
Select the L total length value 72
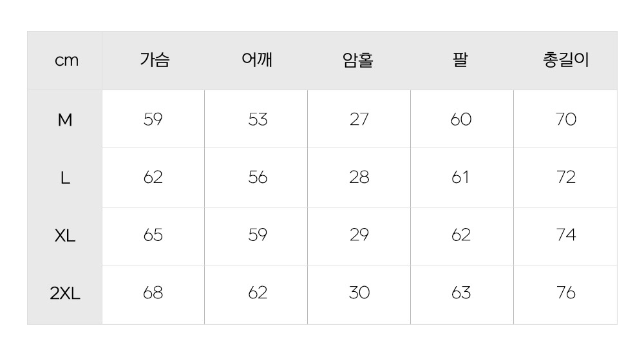(x=565, y=177)
